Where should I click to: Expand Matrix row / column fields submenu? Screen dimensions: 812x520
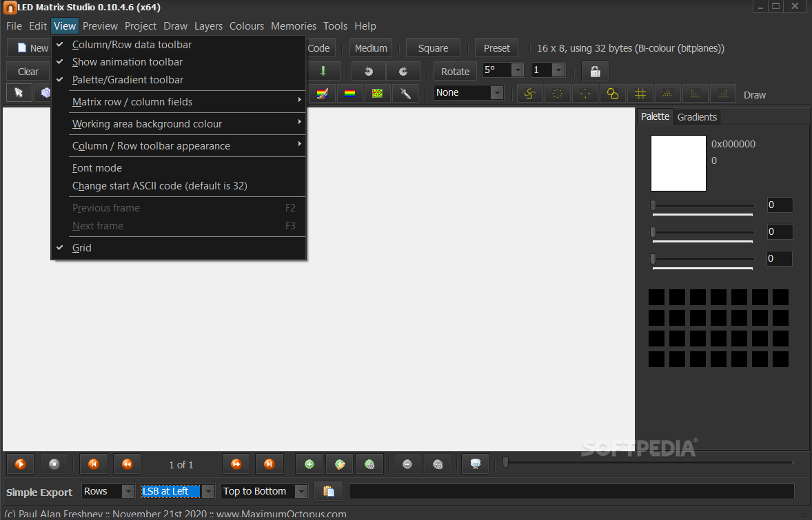178,102
